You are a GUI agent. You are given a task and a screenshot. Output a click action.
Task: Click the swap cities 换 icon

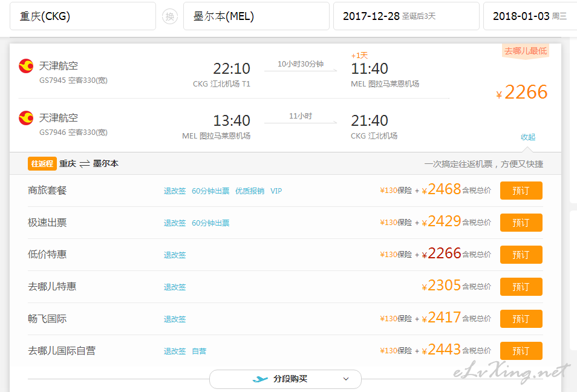[169, 16]
